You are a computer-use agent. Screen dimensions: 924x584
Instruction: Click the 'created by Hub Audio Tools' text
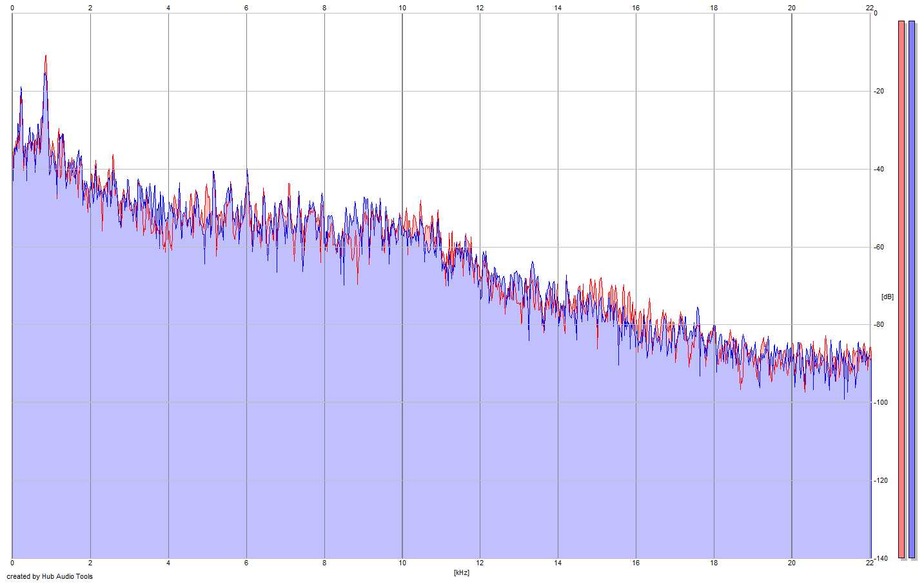[50, 576]
